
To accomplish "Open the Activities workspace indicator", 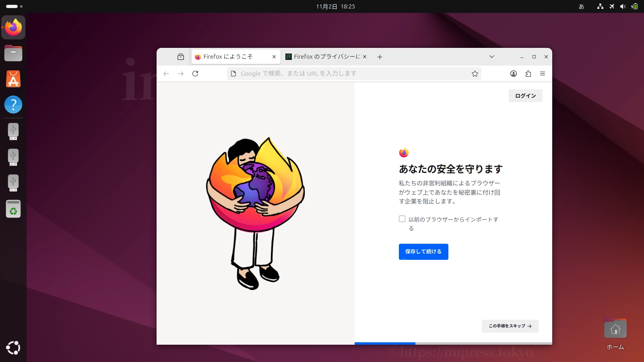I will pos(14,6).
